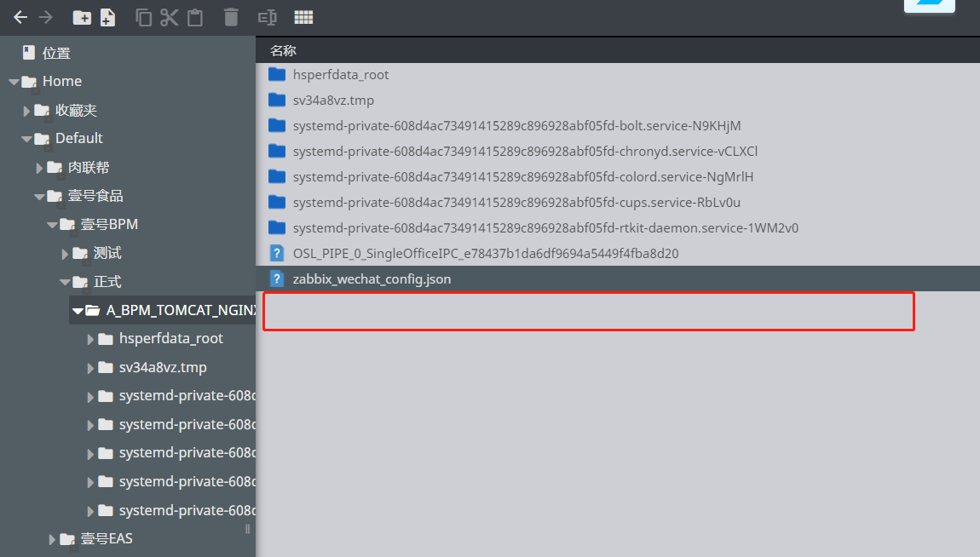Screen dimensions: 980x557
Task: Expand the 测试 folder in tree
Action: pyautogui.click(x=65, y=254)
